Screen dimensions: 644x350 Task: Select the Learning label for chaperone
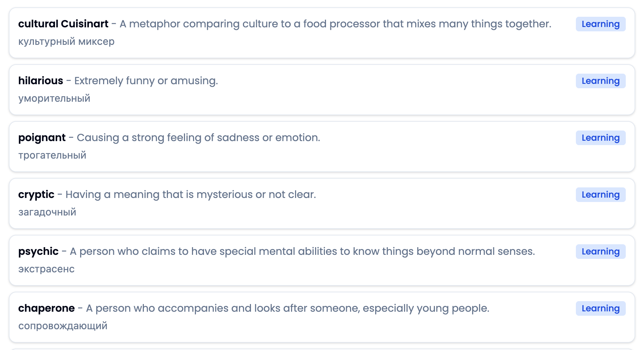coord(600,308)
